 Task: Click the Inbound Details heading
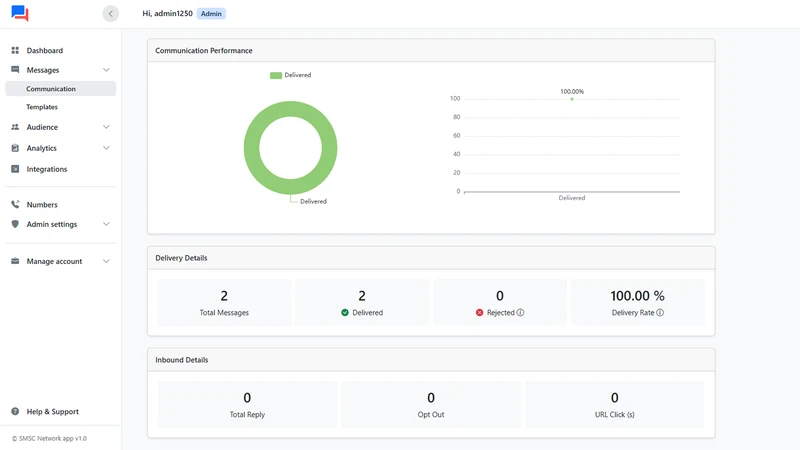tap(182, 360)
